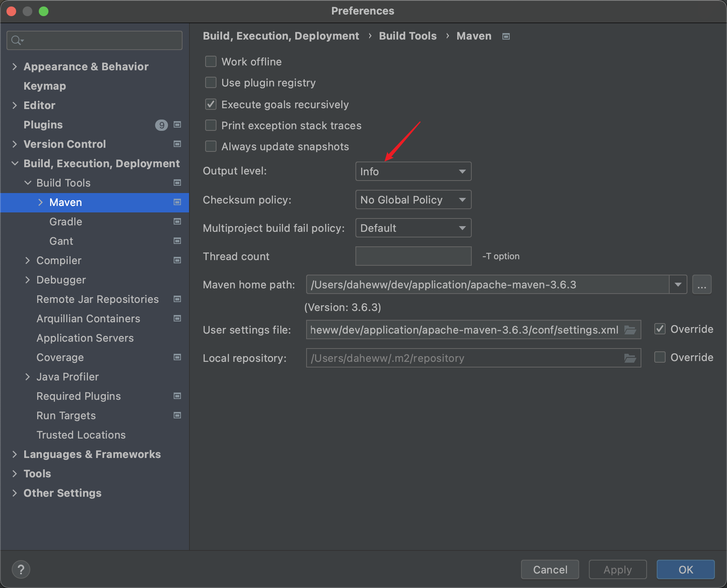Click the project-level icon in the Maven breadcrumb

pyautogui.click(x=506, y=36)
